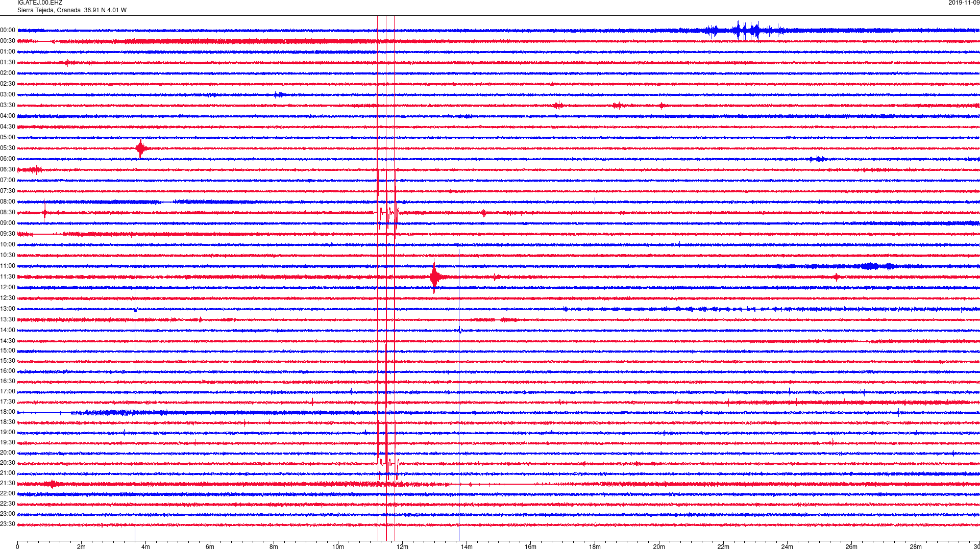The height and width of the screenshot is (551, 980).
Task: Select the 18:00 trace time label
Action: (x=8, y=412)
